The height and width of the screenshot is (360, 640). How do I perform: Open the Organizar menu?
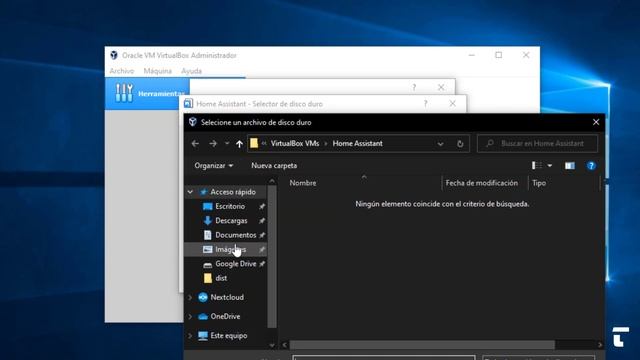click(x=213, y=166)
